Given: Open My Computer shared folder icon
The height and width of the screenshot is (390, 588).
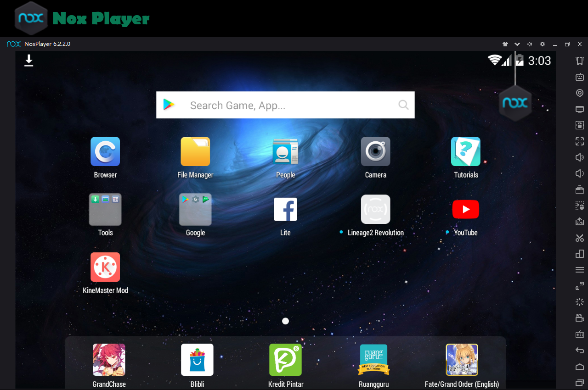Looking at the screenshot, I should point(580,109).
